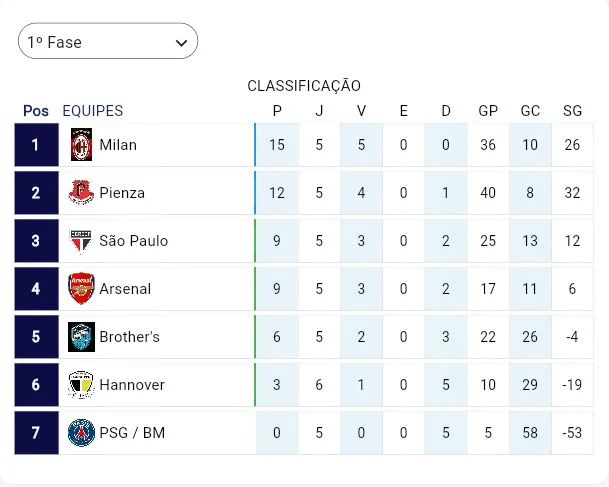This screenshot has height=487, width=609.
Task: Open the 1º Fase phase dropdown
Action: point(100,42)
